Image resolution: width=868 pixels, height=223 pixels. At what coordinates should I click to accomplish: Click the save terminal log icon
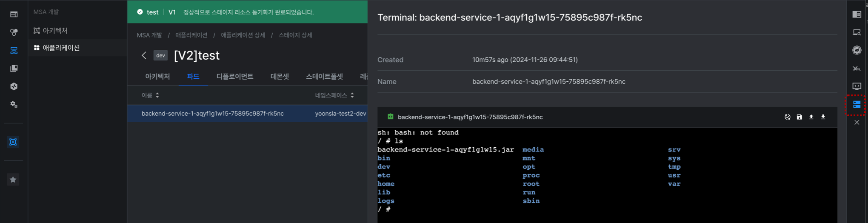pos(799,117)
